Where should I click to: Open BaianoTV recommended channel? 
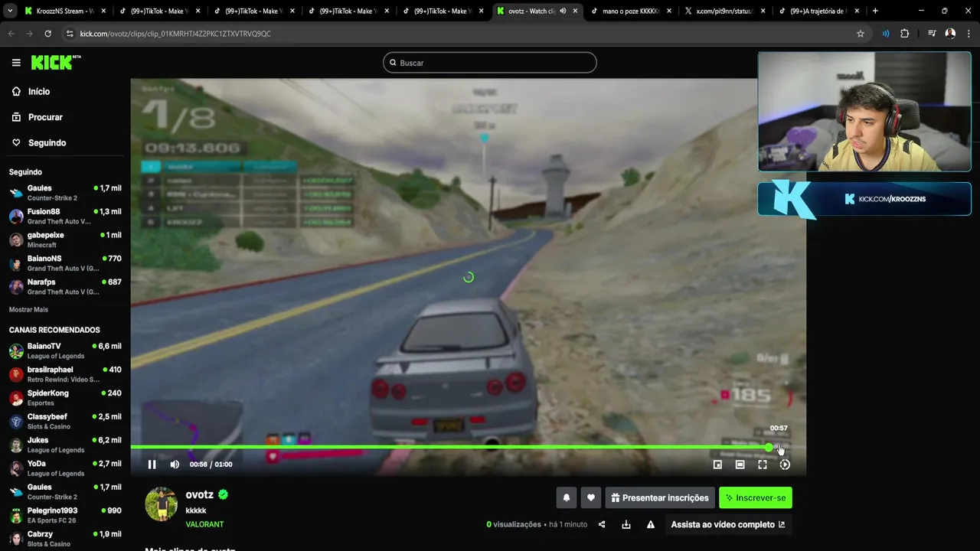pyautogui.click(x=65, y=351)
